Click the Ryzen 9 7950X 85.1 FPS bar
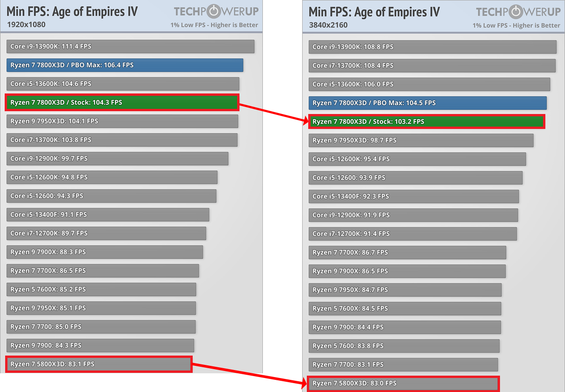Screen dimensions: 565x392 (101, 308)
